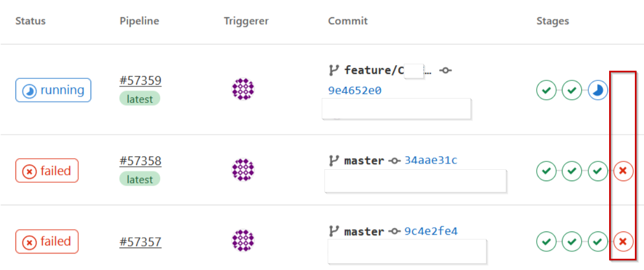Open commit 9c4e2fe4
Viewport: 644px width, 270px height.
tap(431, 231)
